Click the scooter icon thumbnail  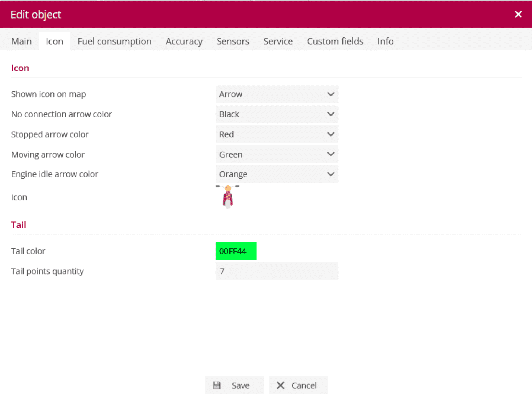[x=227, y=197]
